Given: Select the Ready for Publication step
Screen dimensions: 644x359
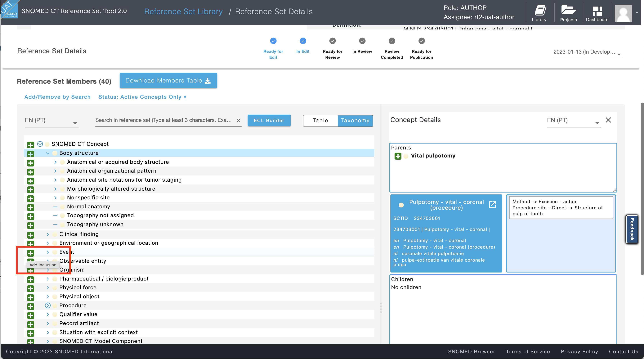Looking at the screenshot, I should coord(422,48).
